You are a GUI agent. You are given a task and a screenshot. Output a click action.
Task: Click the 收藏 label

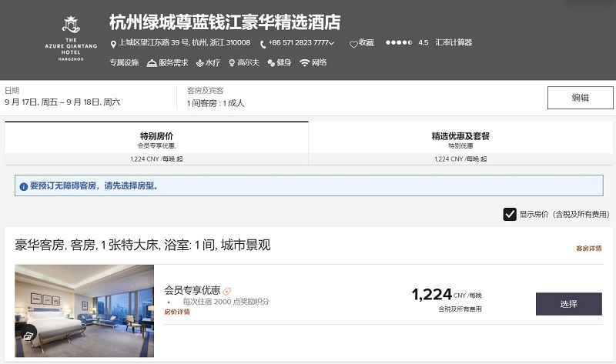tap(367, 42)
